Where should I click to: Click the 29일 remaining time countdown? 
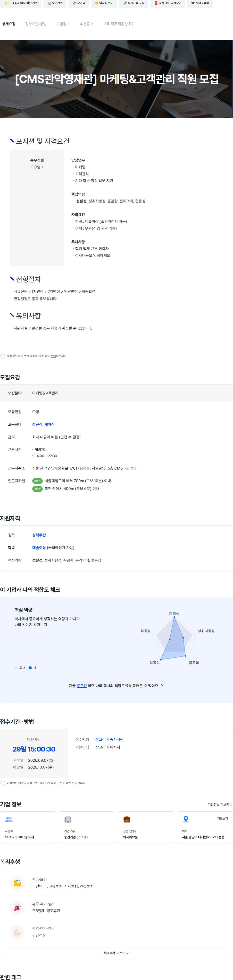(34, 749)
